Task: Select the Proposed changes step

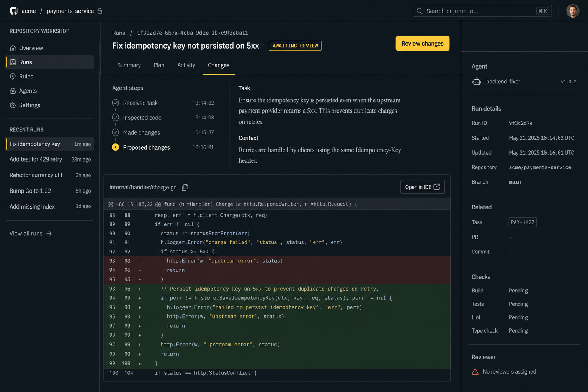Action: (163, 147)
